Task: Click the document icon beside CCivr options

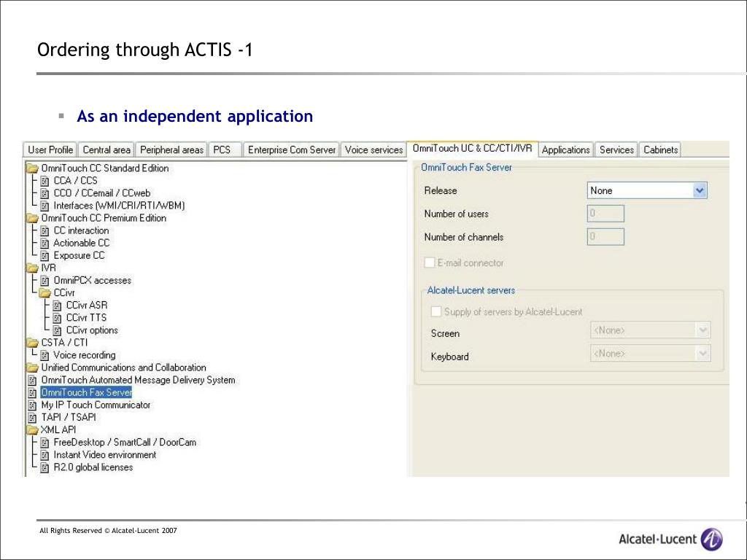Action: pyautogui.click(x=57, y=330)
